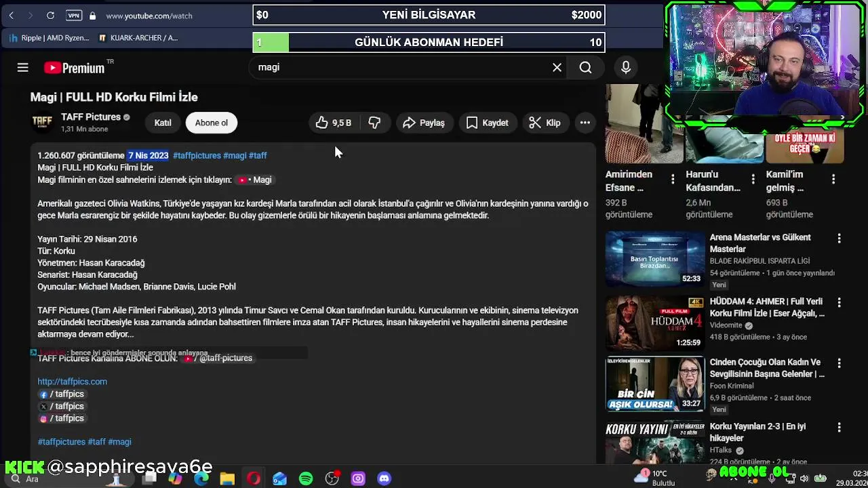Open the TAFF Pictures channel name
This screenshot has width=868, height=488.
pos(91,117)
